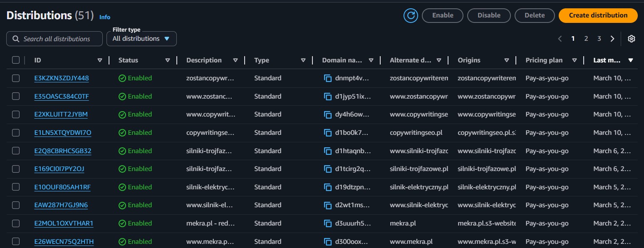Select the checkbox for E26WECN75Q2HTH
Image resolution: width=644 pixels, height=248 pixels.
(16, 241)
